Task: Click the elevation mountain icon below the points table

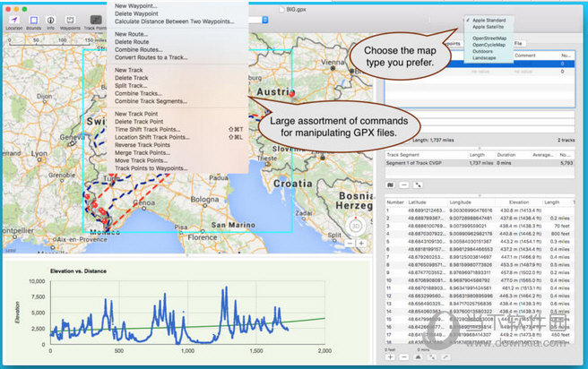Action: (x=418, y=357)
